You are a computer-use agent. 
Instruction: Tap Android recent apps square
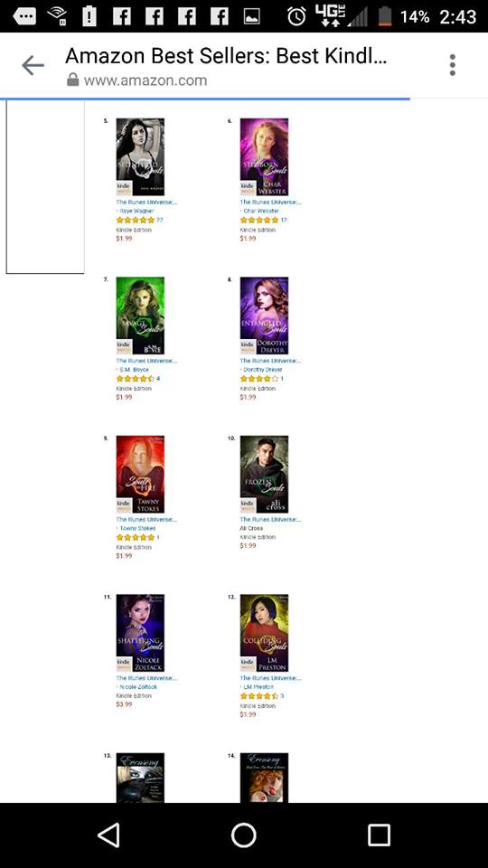(379, 835)
